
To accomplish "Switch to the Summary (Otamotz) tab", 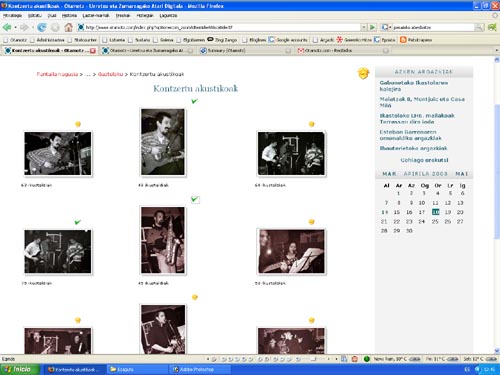I will [x=244, y=51].
